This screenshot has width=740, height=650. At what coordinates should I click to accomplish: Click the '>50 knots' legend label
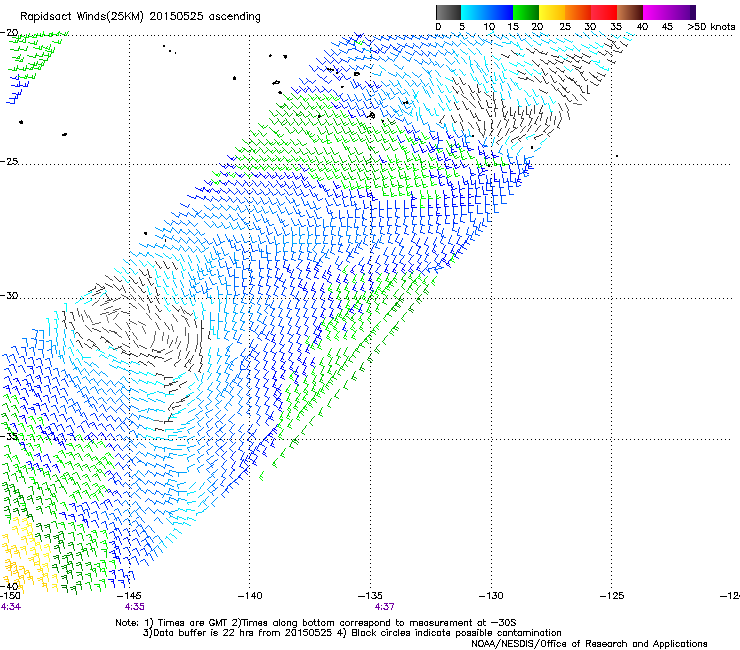pos(711,26)
